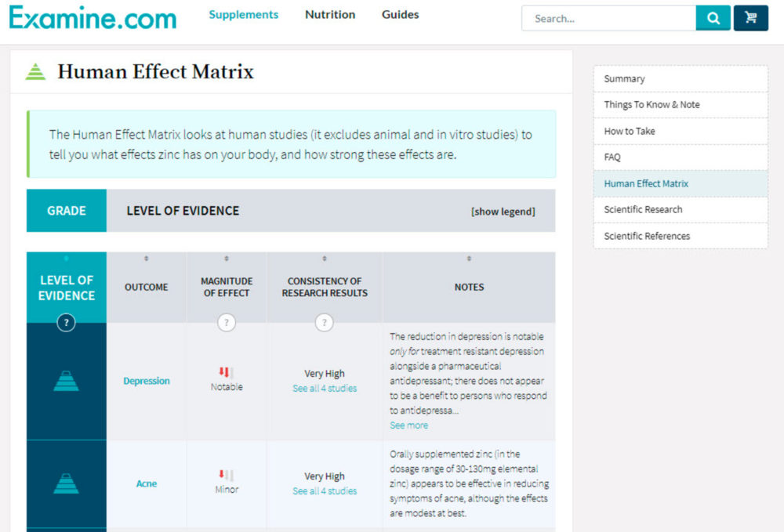Click the Magnitude of Effect help icon

(227, 323)
